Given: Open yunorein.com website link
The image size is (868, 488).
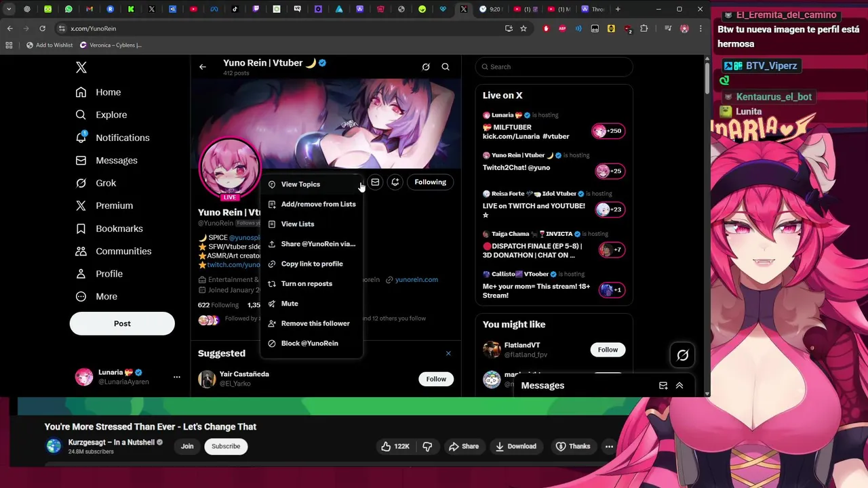Looking at the screenshot, I should coord(416,279).
